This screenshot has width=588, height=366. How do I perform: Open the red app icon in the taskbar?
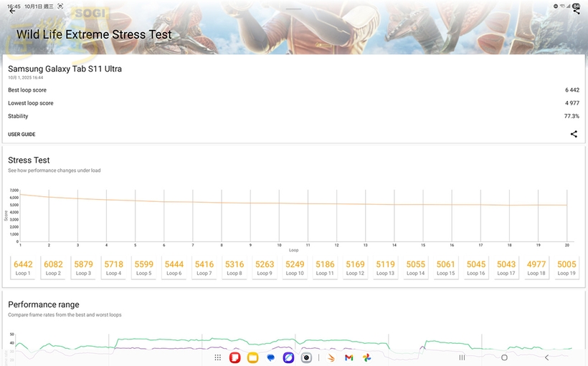click(234, 357)
